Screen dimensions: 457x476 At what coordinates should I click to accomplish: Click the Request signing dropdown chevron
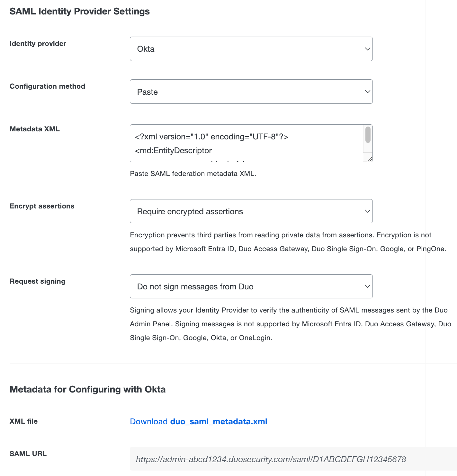(x=367, y=286)
